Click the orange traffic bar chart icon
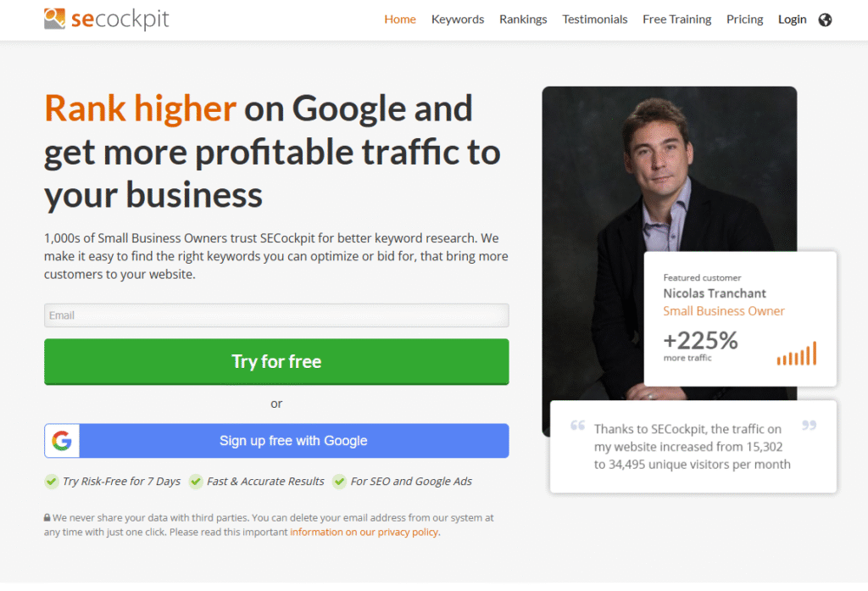This screenshot has height=591, width=868. pyautogui.click(x=797, y=354)
